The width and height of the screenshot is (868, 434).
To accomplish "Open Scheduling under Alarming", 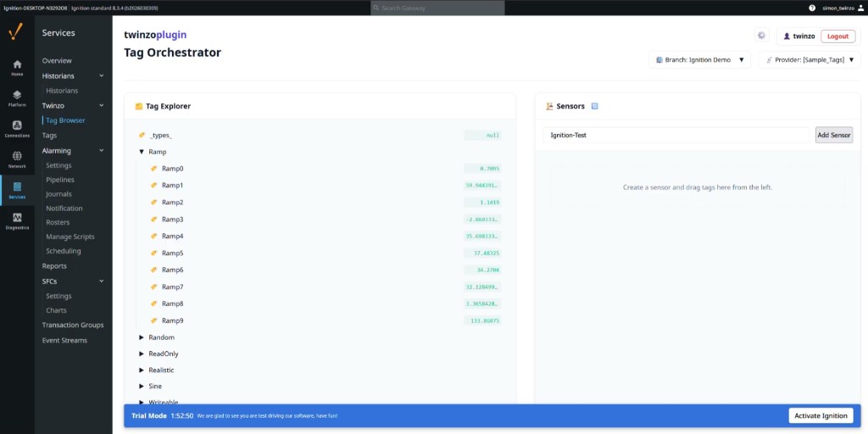I will click(x=63, y=251).
